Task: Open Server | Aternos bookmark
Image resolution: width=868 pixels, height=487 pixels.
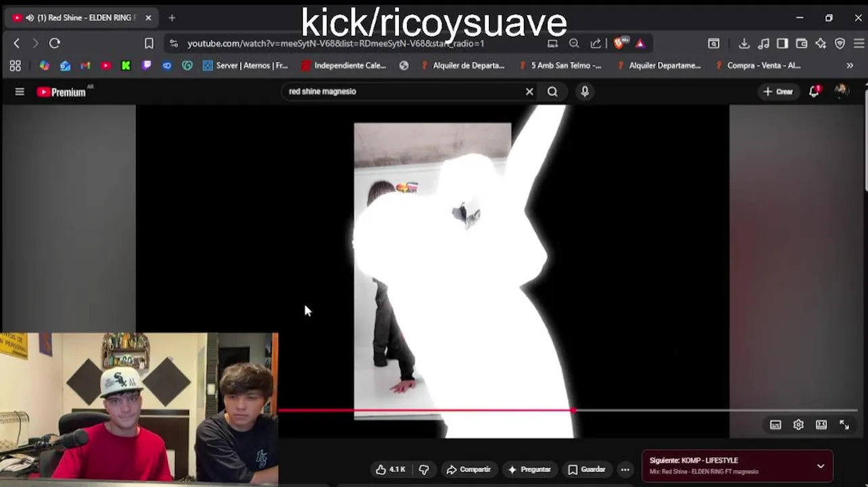Action: (245, 66)
